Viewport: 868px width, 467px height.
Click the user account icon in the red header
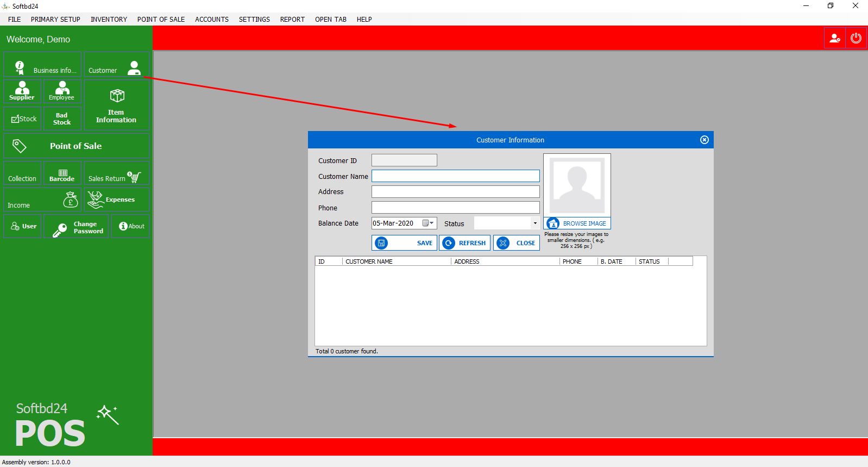pos(835,38)
